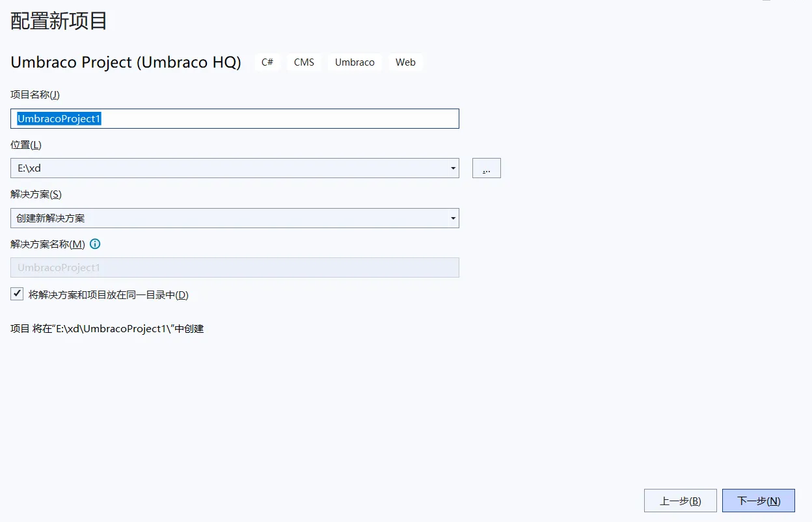Image resolution: width=812 pixels, height=522 pixels.
Task: Proceed with 下一步(N) button
Action: coord(759,501)
